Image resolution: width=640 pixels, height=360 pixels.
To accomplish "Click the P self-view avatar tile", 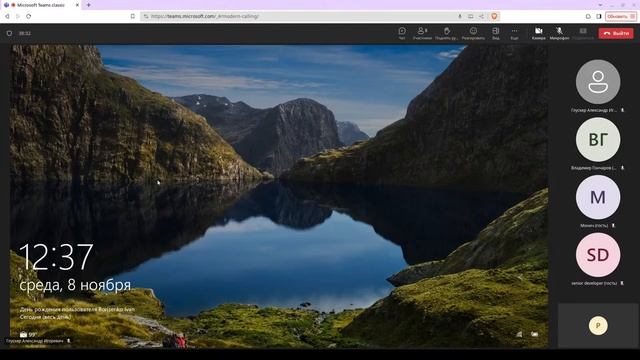I will pyautogui.click(x=598, y=325).
